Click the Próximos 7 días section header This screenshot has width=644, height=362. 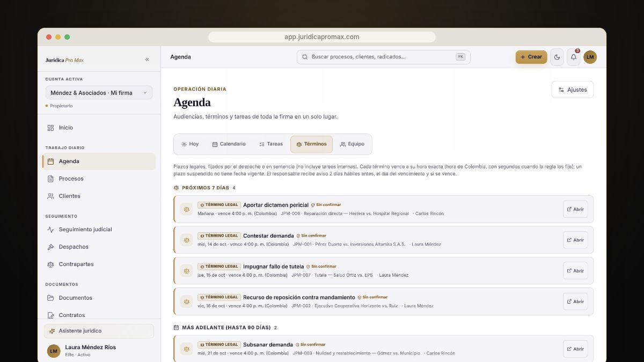coord(204,188)
